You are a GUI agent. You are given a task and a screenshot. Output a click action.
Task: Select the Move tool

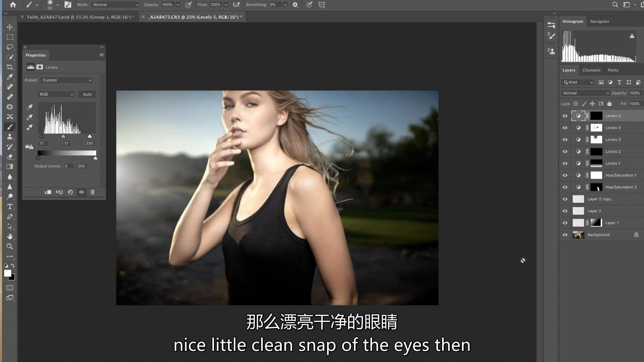[x=10, y=27]
